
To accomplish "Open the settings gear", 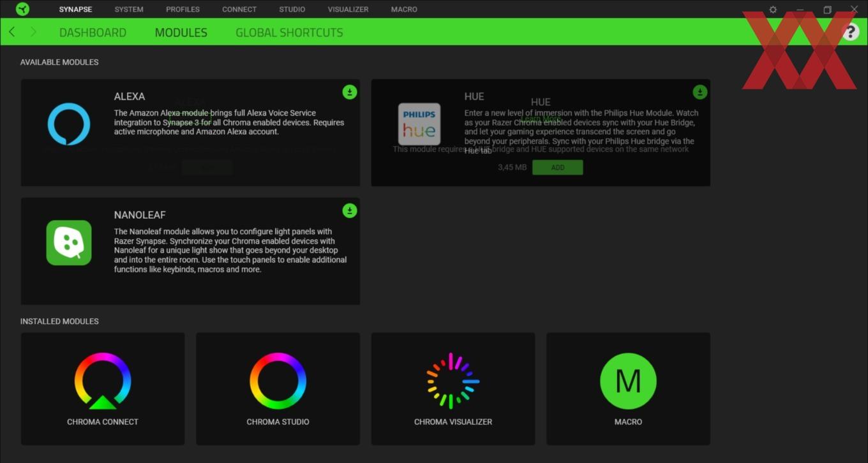I will click(x=773, y=10).
